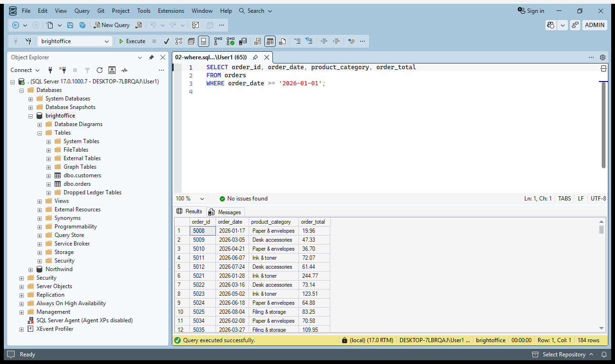
Task: Open the Tools menu
Action: tap(144, 11)
